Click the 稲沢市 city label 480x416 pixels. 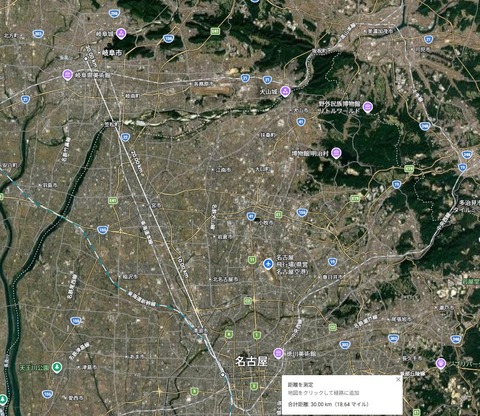[x=130, y=277]
